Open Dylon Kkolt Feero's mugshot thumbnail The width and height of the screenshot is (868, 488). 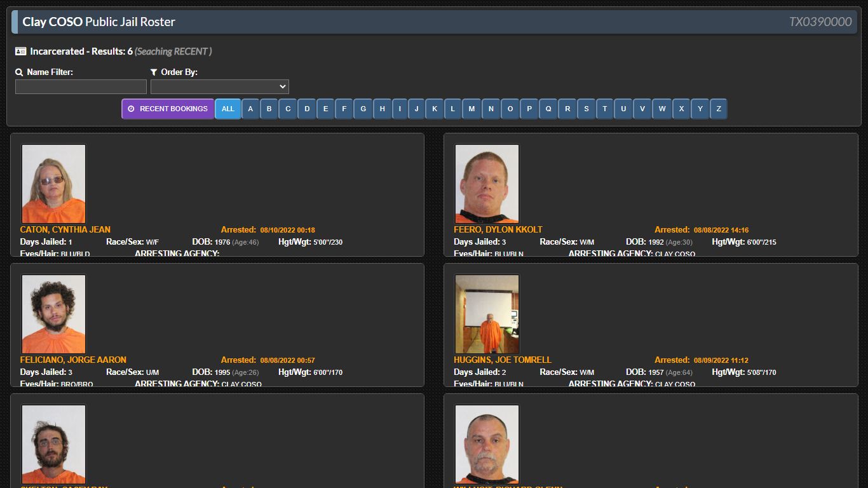[x=487, y=184]
